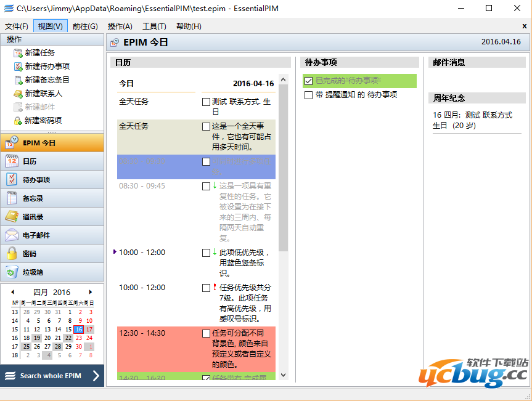Click the 新建备忘条目 (new note) icon
The height and width of the screenshot is (401, 532).
tap(18, 80)
